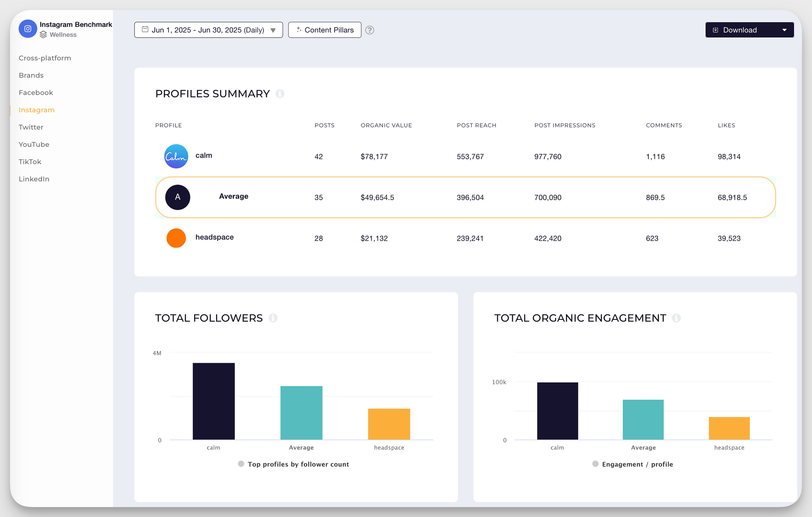Click the calm profile name
The image size is (812, 517).
tap(204, 155)
